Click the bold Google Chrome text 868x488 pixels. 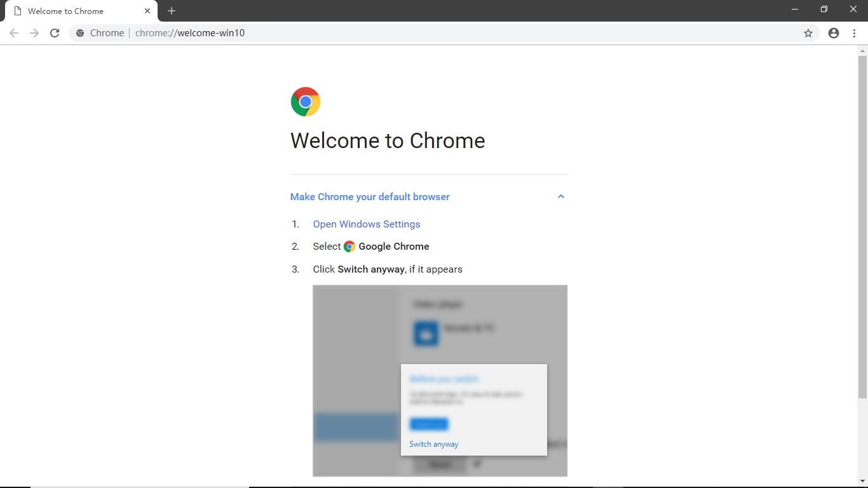tap(394, 247)
